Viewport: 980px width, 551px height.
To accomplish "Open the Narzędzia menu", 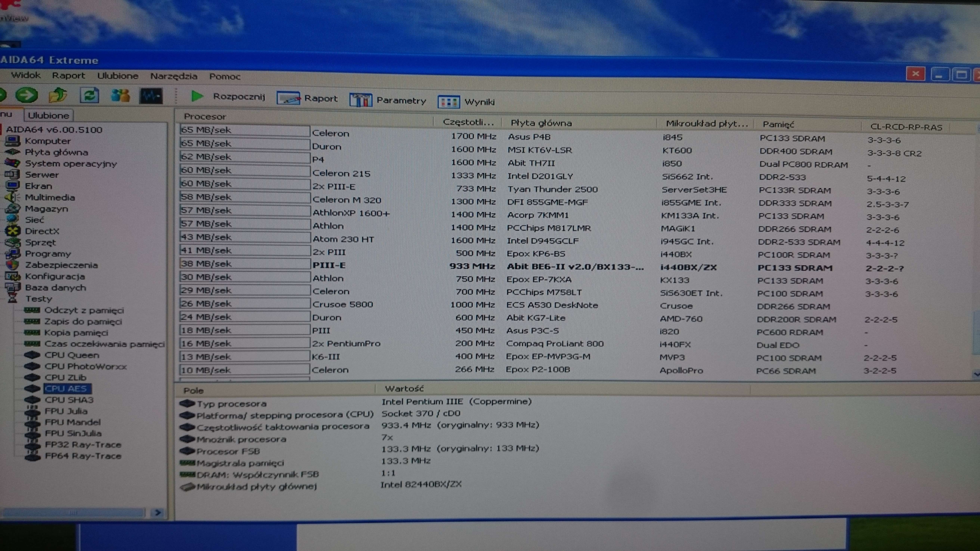I will point(174,76).
